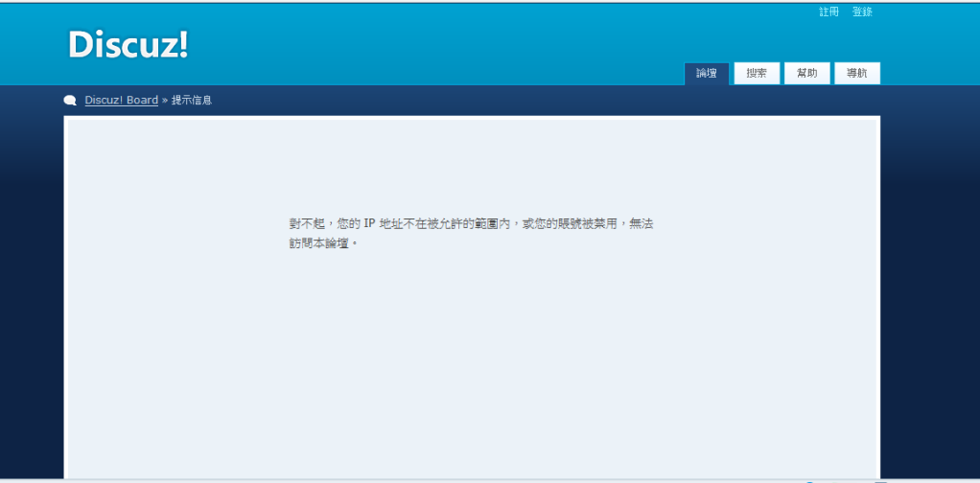The width and height of the screenshot is (980, 483).
Task: Click the IP address denied message text
Action: (471, 233)
